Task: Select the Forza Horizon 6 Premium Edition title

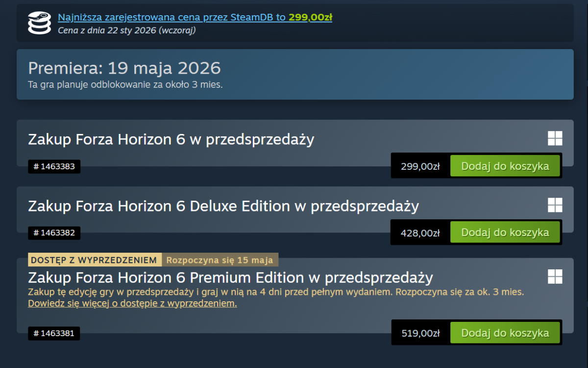Action: tap(230, 278)
